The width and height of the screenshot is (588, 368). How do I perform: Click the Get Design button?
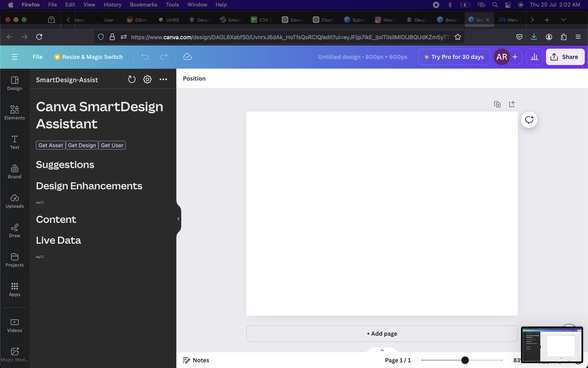(x=82, y=145)
